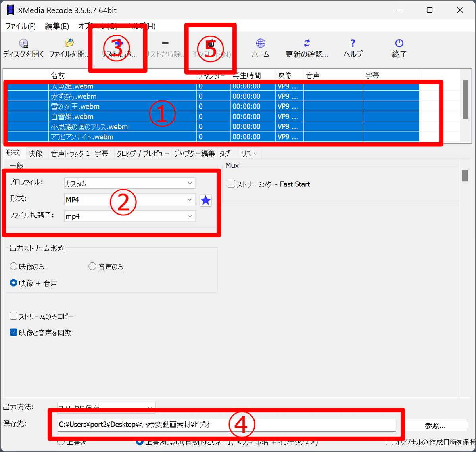Open the ホーム globe icon

[261, 43]
